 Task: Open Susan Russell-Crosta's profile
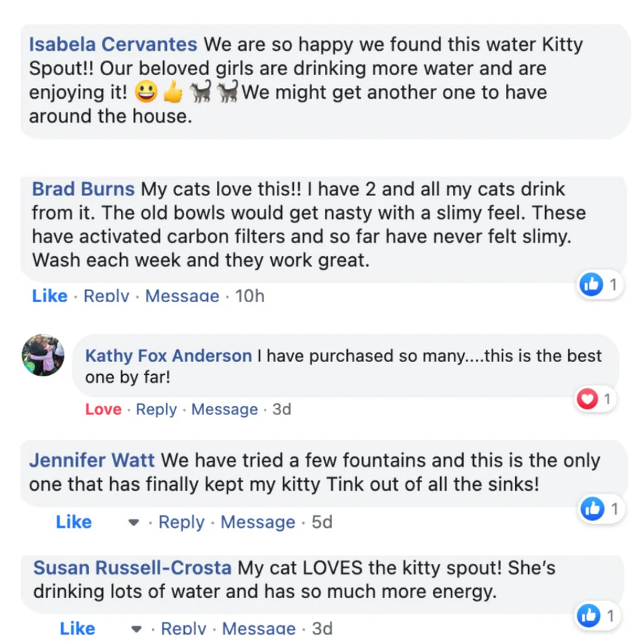click(132, 568)
